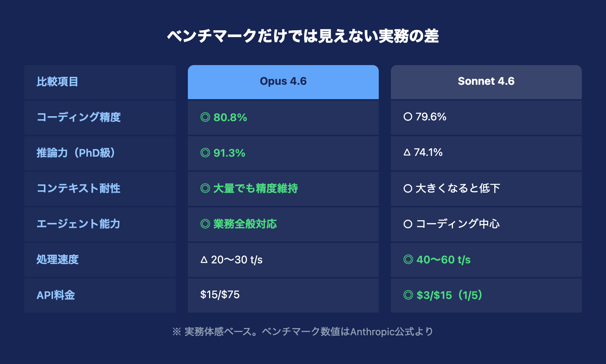Click the circle icon beside コーディング中心

408,224
